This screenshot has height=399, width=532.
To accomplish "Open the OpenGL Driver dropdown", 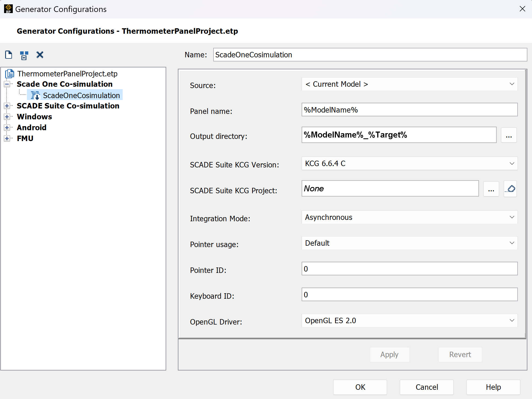I will pyautogui.click(x=409, y=320).
